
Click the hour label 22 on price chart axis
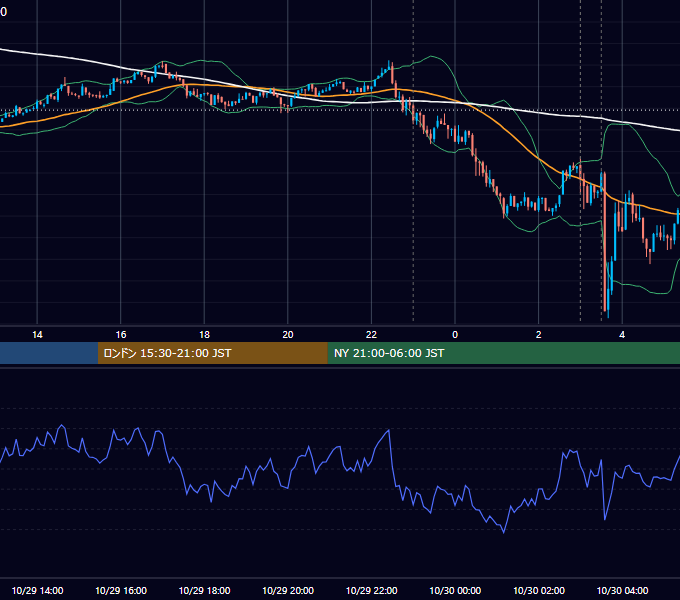click(371, 335)
